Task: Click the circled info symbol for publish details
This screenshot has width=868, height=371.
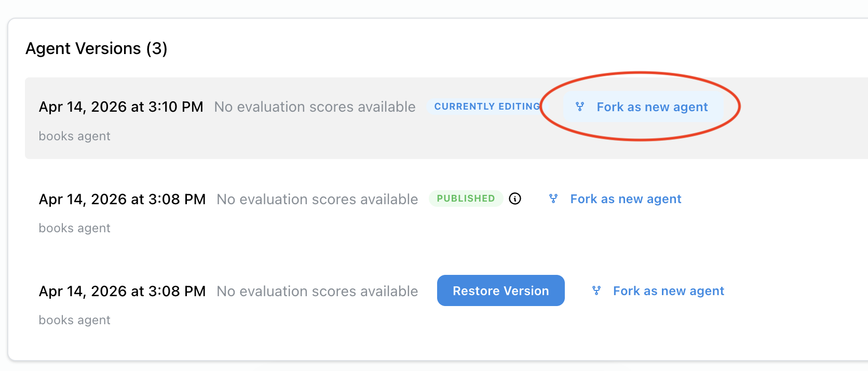Action: [516, 198]
